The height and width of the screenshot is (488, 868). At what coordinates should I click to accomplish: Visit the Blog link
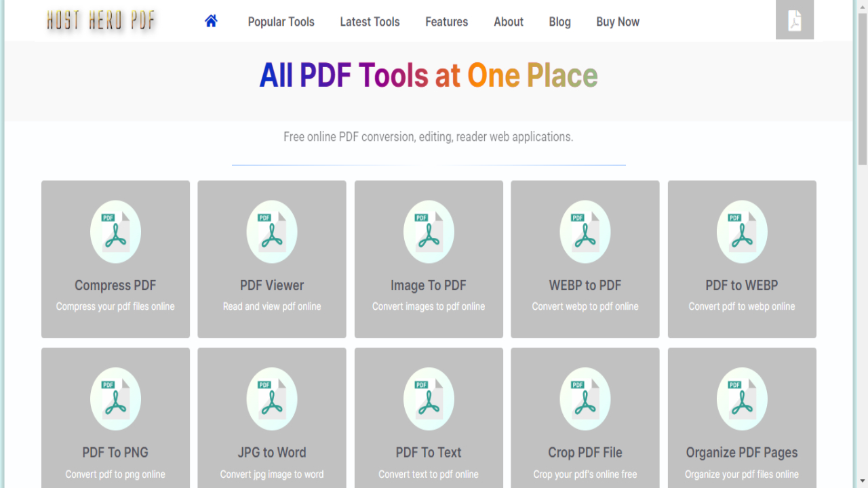(x=559, y=22)
